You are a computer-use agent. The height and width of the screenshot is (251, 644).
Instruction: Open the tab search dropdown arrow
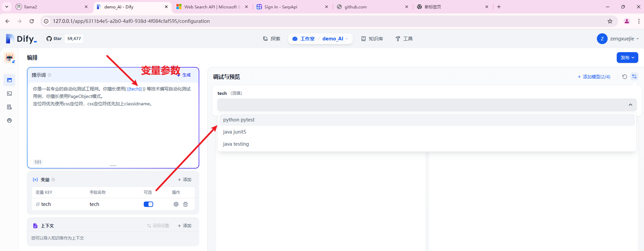(7, 7)
